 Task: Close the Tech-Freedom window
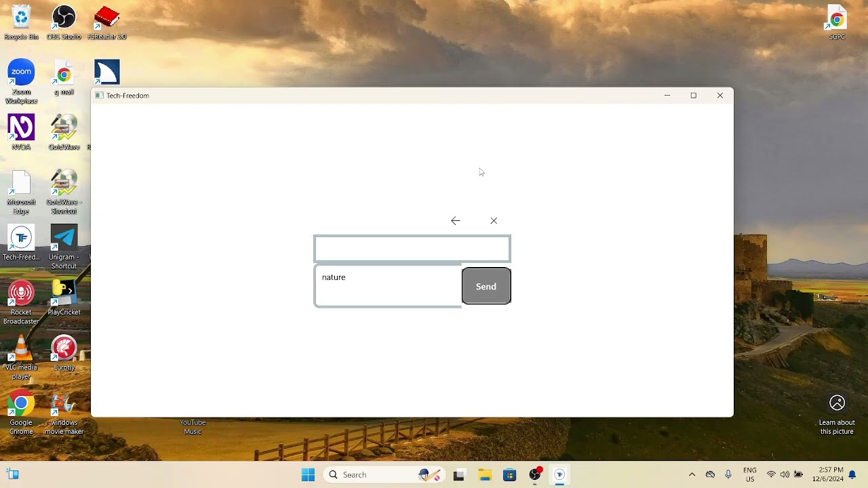point(720,96)
